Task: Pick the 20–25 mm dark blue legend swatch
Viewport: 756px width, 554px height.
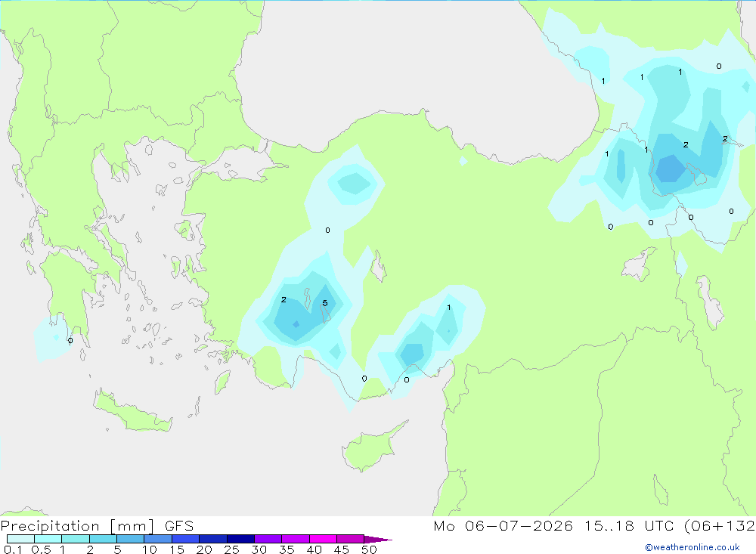Action: click(213, 539)
